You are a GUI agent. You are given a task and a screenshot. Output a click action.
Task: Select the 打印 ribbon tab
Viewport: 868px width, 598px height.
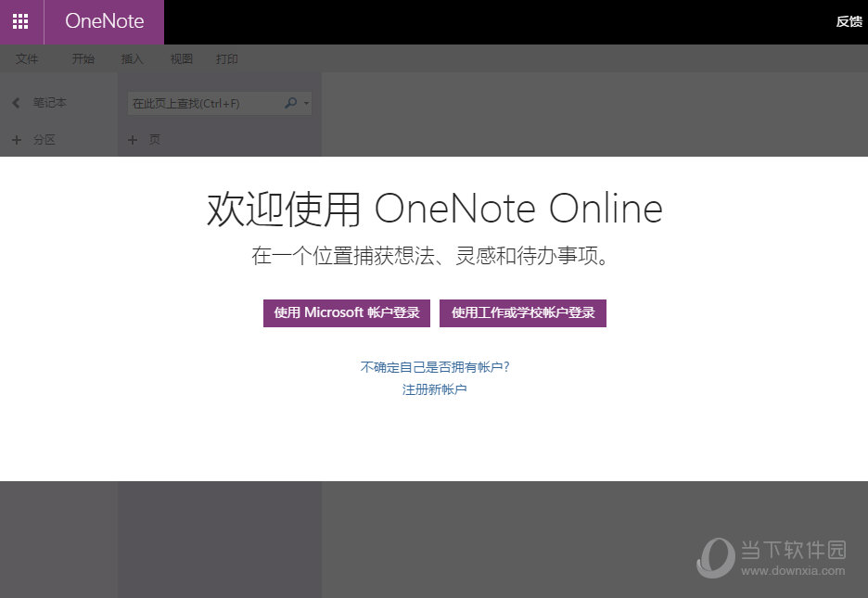click(227, 58)
